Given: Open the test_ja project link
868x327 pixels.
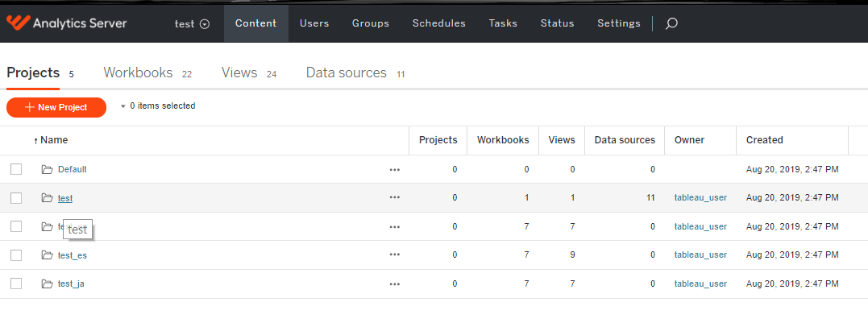Looking at the screenshot, I should point(71,284).
